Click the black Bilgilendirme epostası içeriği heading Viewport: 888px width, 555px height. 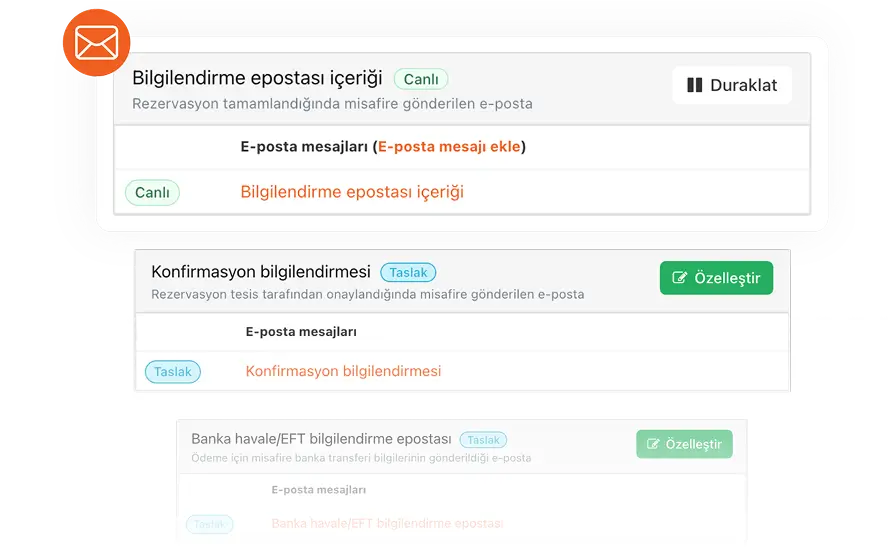click(x=257, y=78)
